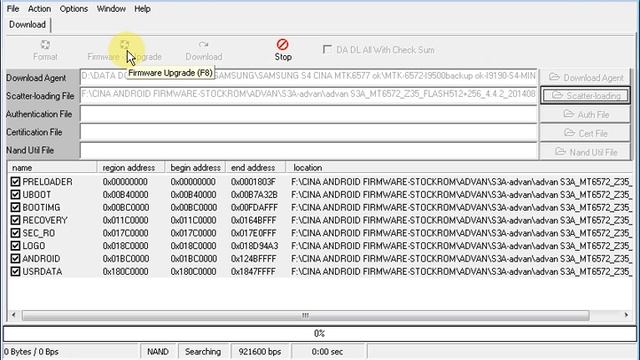640x360 pixels.
Task: Click the Scatter-loading File path field
Action: coord(309,95)
